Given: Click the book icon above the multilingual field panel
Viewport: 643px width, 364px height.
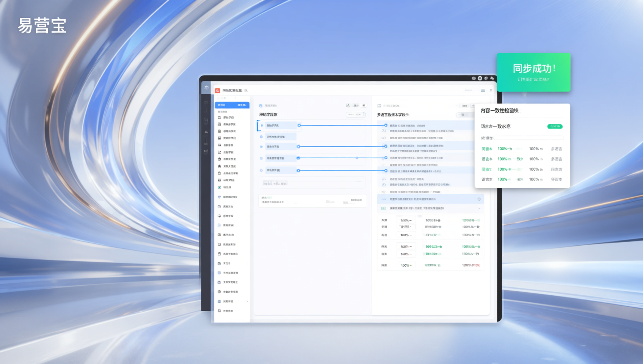Looking at the screenshot, I should point(379,106).
